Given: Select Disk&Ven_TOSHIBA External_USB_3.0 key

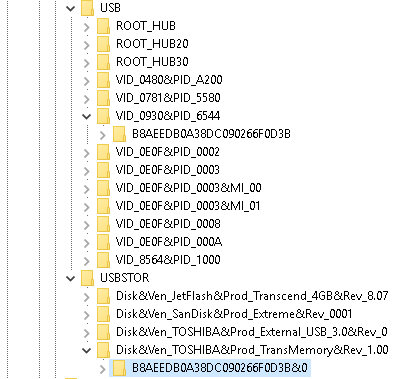Looking at the screenshot, I should click(x=252, y=332).
